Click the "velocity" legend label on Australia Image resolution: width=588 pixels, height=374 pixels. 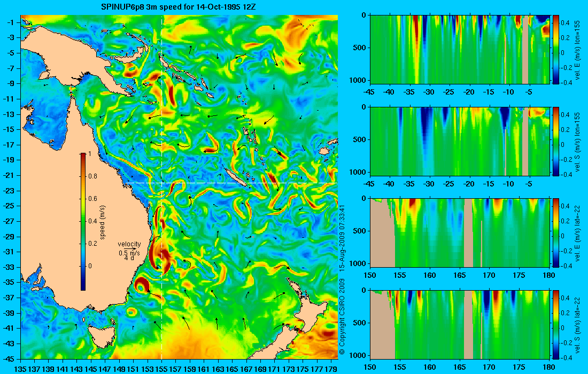pyautogui.click(x=129, y=244)
